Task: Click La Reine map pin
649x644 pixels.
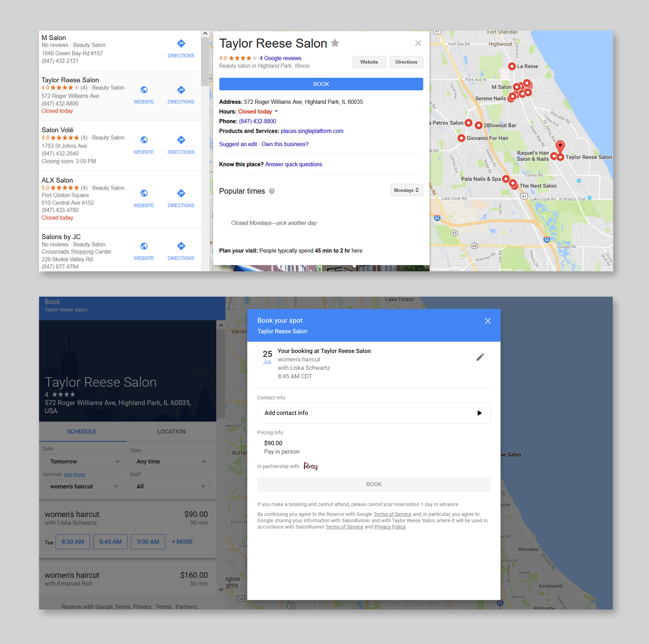Action: [x=512, y=66]
